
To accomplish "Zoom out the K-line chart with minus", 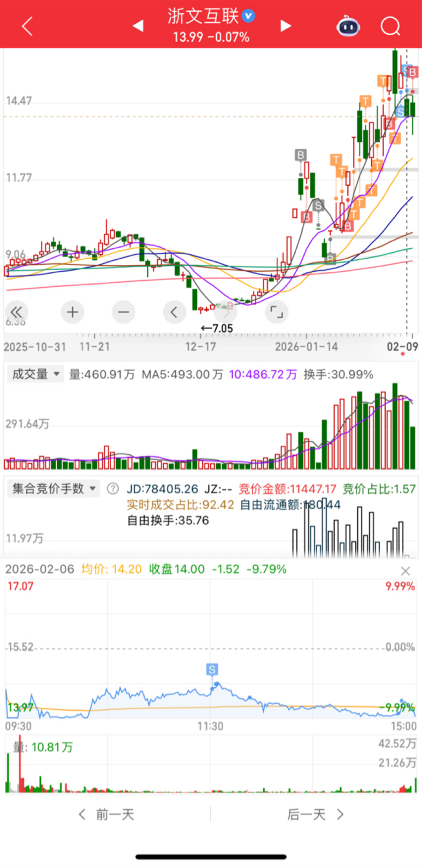I will pyautogui.click(x=124, y=312).
